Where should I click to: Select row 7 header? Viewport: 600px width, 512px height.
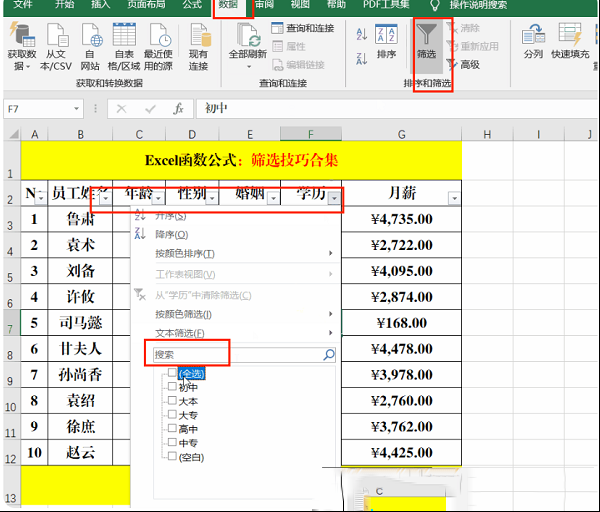[x=10, y=323]
